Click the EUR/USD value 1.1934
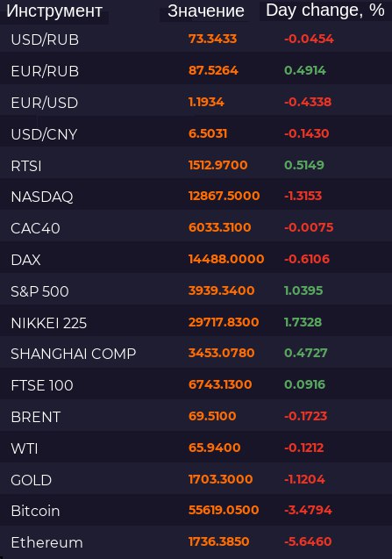Viewport: 392px width, 559px height. (x=206, y=102)
